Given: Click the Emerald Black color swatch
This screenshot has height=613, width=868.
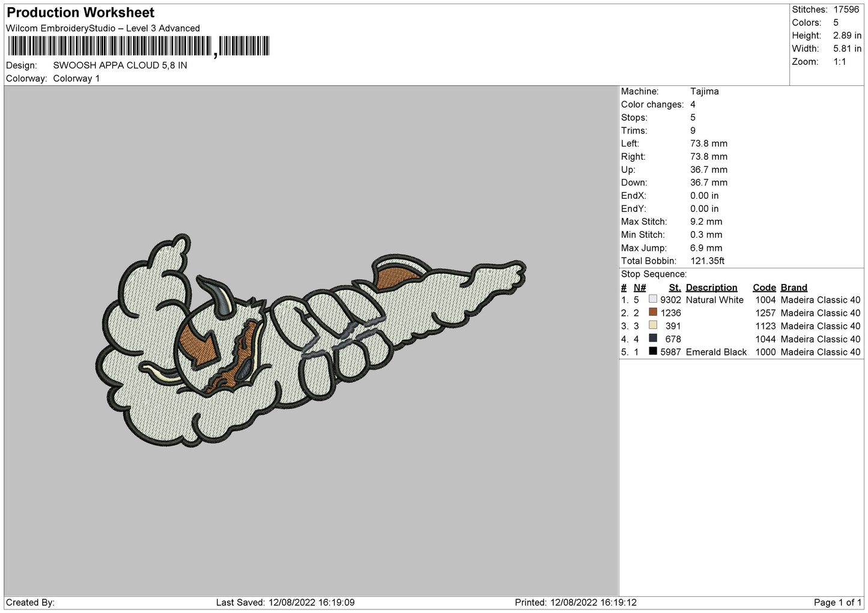Looking at the screenshot, I should (x=653, y=352).
